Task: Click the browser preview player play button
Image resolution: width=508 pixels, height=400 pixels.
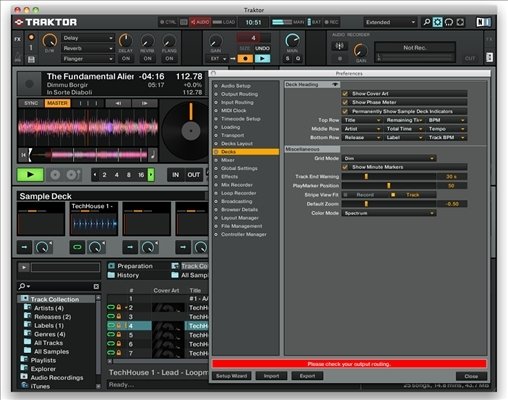Action: (x=24, y=267)
